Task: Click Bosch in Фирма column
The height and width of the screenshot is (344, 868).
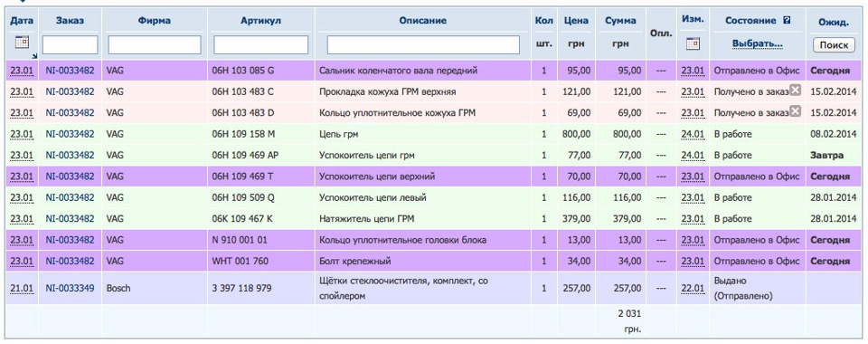Action: (x=118, y=288)
